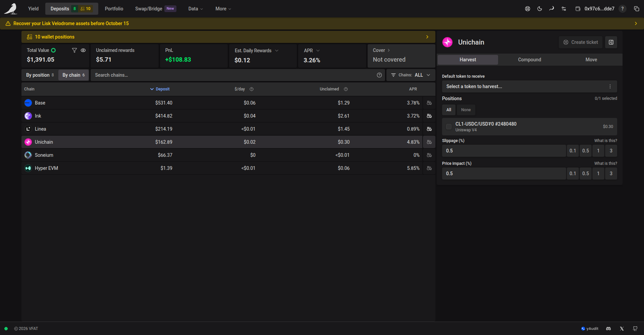Toggle the eye visibility icon by Total Value
Screen dimensions: 644x335
click(83, 50)
